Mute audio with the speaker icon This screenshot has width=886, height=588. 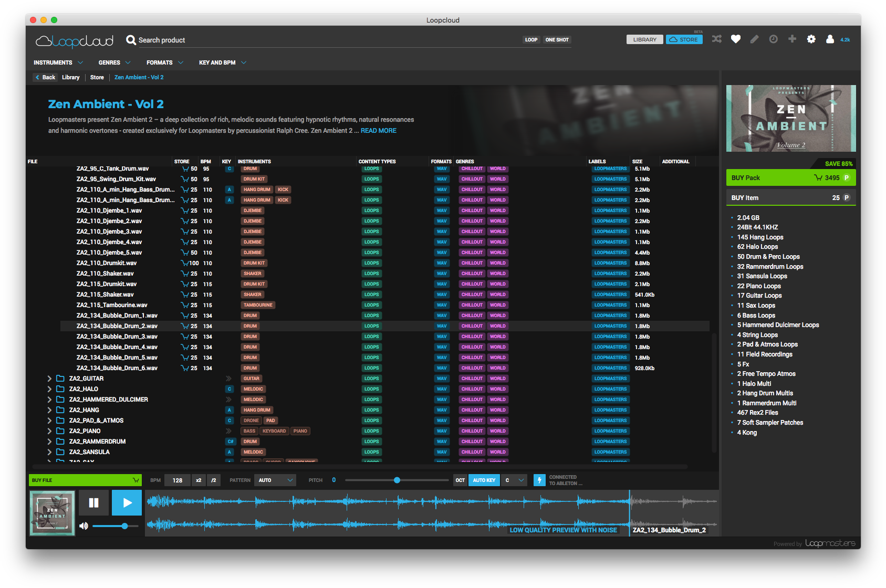tap(84, 526)
